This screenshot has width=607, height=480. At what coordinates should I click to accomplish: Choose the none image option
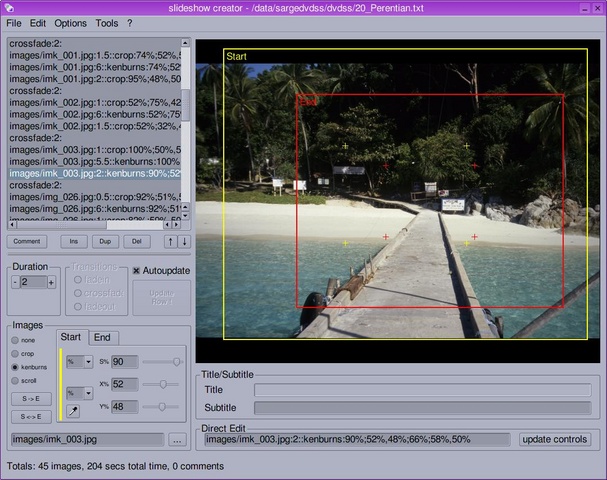[x=16, y=340]
